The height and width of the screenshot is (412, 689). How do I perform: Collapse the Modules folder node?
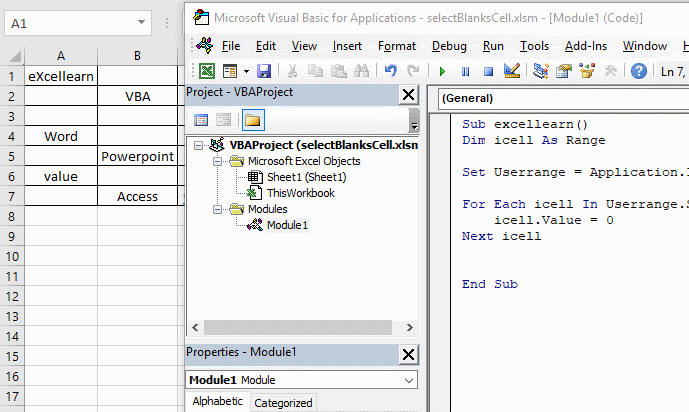click(217, 210)
